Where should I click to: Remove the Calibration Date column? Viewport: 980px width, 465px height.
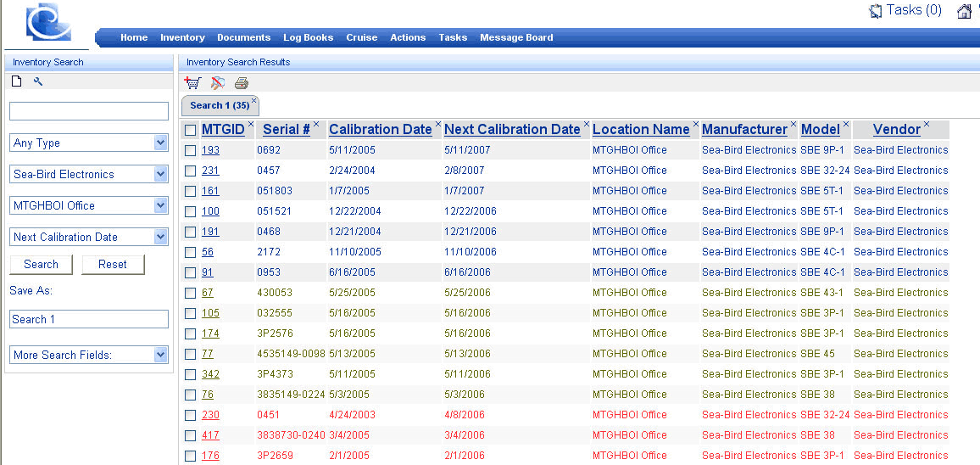[438, 124]
